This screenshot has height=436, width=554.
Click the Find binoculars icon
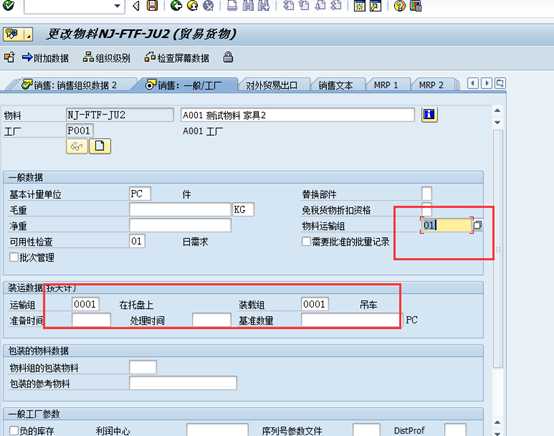click(248, 5)
